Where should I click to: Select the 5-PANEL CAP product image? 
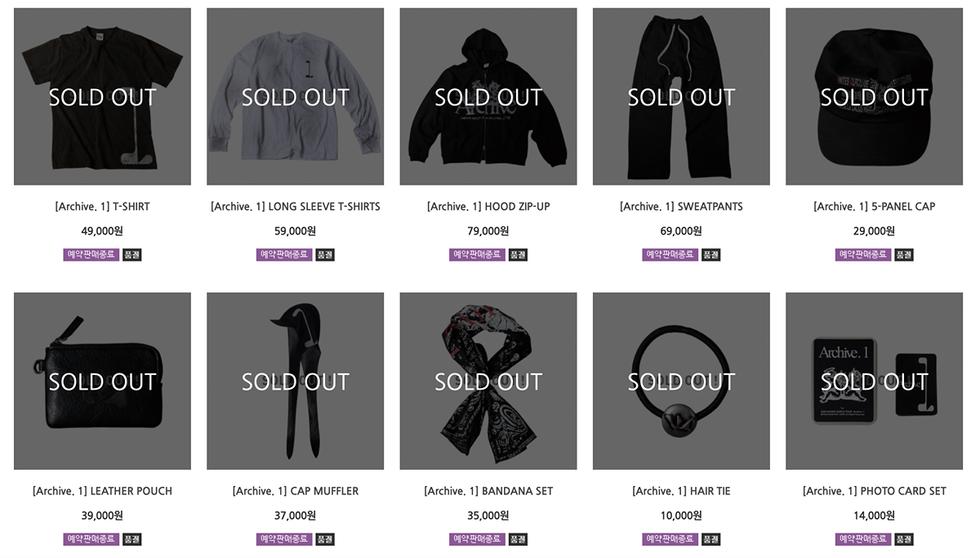(874, 96)
